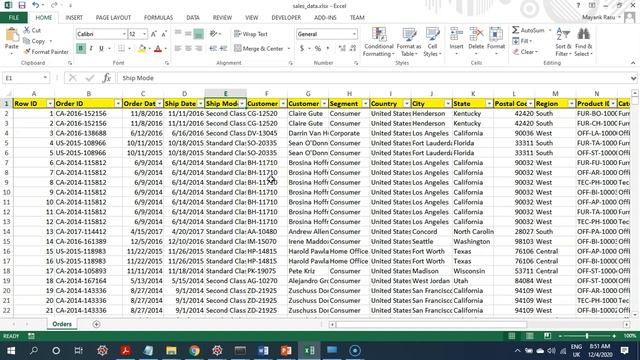Switch to the FORMULAS ribbon tab
This screenshot has width=640, height=360.
pos(158,18)
